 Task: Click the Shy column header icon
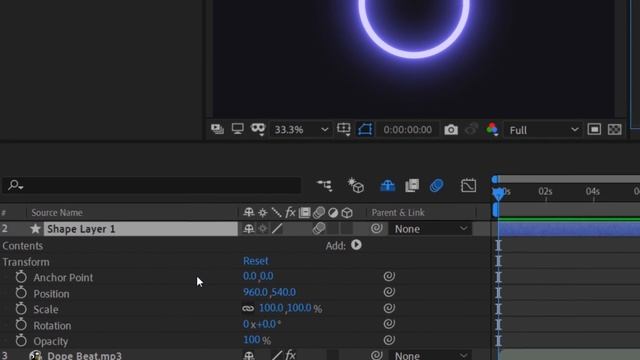point(249,212)
